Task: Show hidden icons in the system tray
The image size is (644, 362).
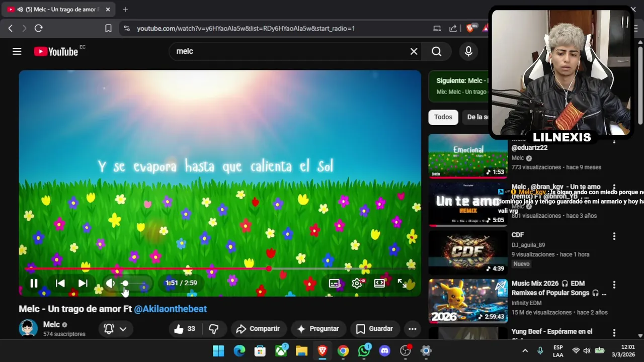Action: click(x=525, y=351)
